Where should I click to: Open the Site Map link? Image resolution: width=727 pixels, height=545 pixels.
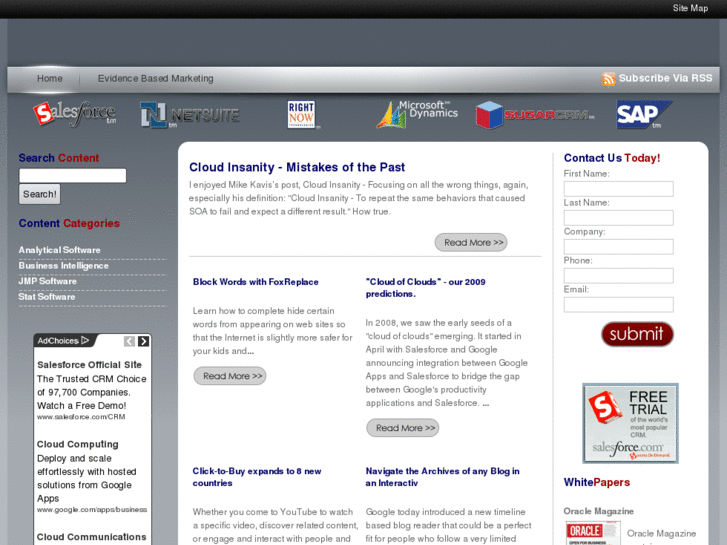click(690, 8)
